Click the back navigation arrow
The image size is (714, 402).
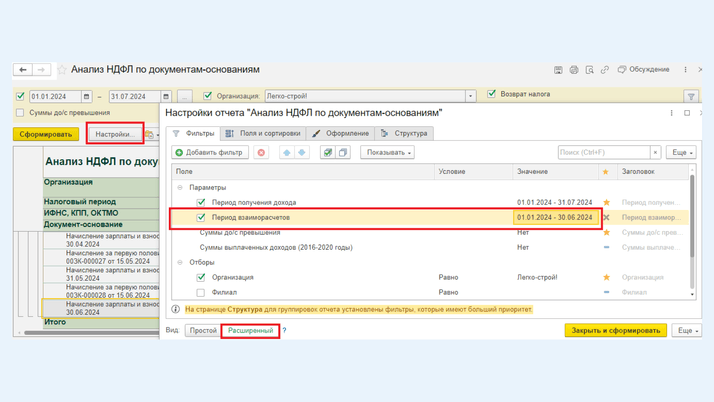[22, 70]
